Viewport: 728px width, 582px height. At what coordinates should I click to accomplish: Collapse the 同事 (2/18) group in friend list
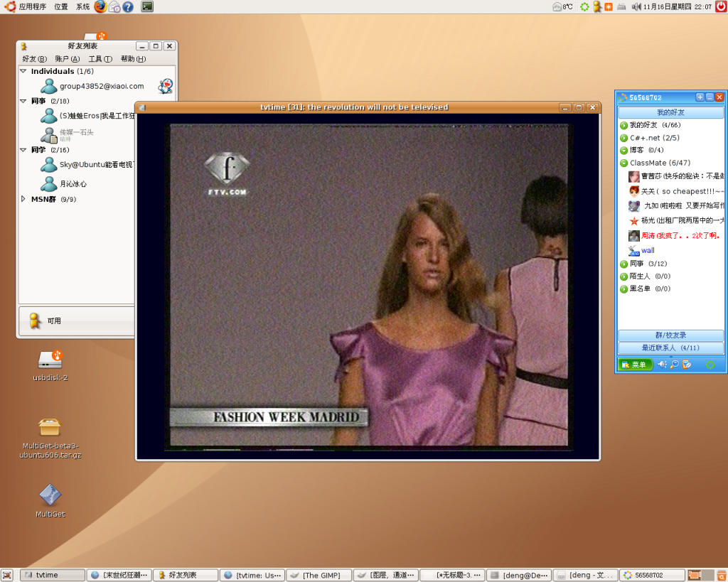[23, 101]
